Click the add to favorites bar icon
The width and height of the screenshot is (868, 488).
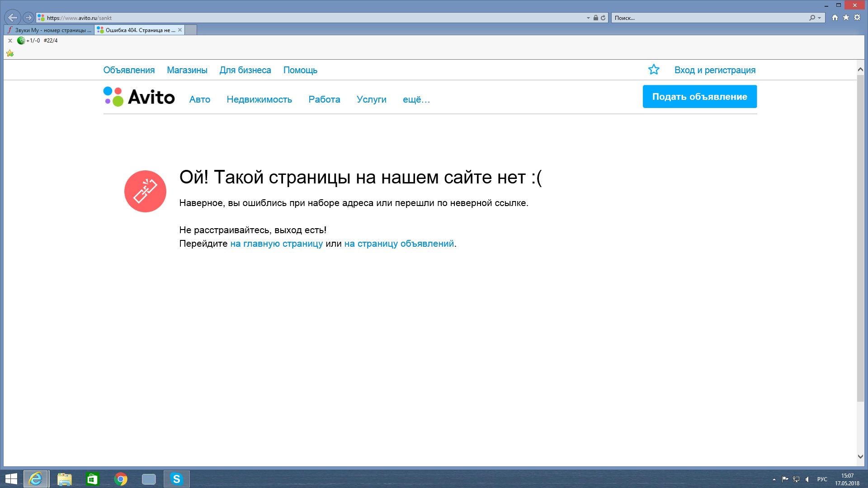tap(10, 54)
